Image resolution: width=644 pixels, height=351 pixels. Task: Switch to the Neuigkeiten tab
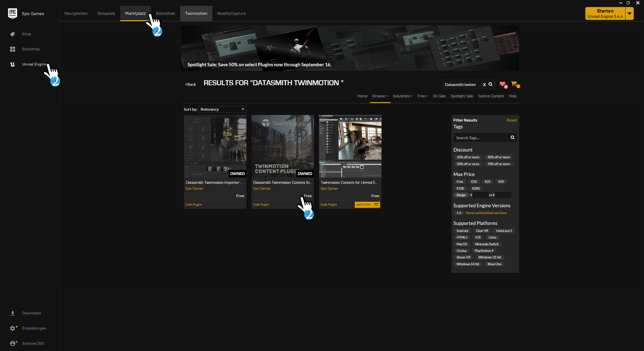[76, 13]
